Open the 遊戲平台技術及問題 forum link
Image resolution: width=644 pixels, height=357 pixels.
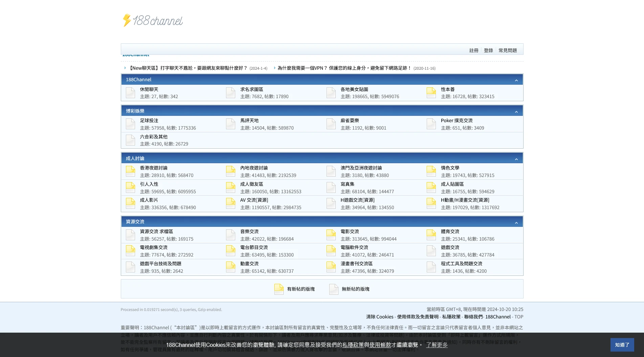click(x=160, y=264)
